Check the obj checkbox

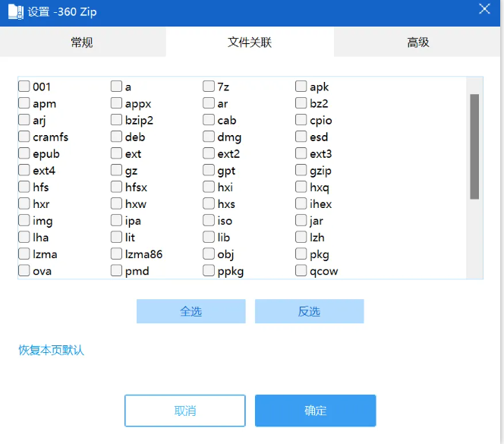coord(209,253)
